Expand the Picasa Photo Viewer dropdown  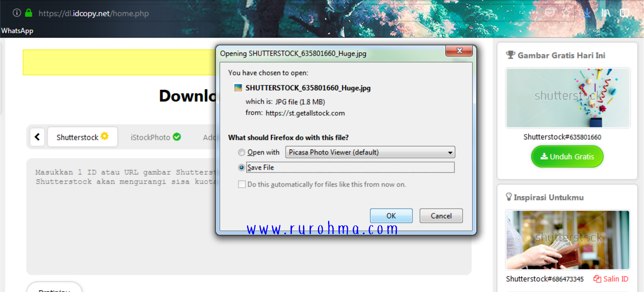point(370,152)
